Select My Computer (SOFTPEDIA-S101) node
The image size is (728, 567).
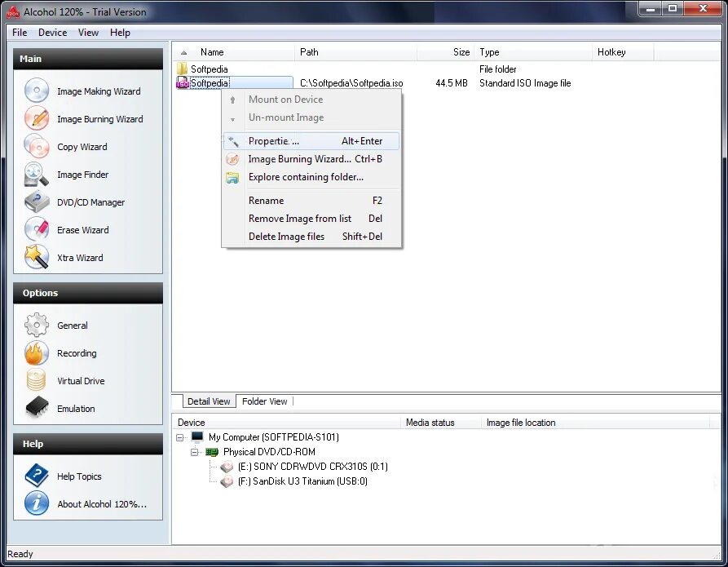(x=273, y=436)
